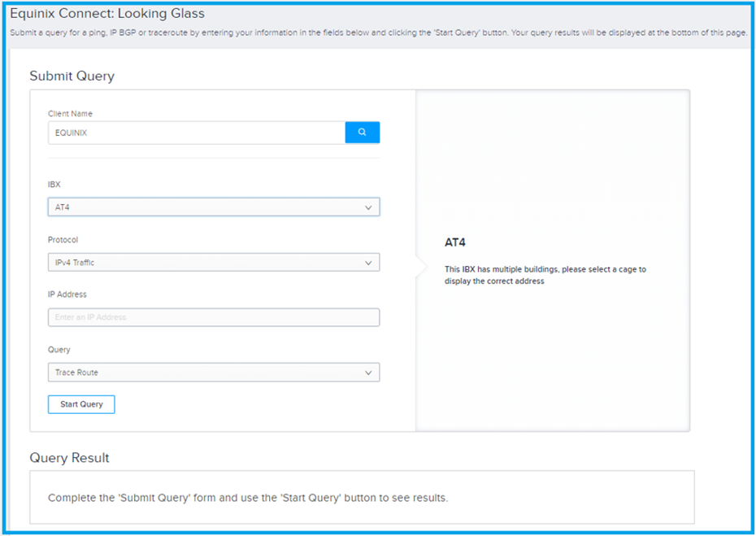Click the 'Submit Query' section heading
Viewport: 756px width, 536px height.
click(72, 76)
